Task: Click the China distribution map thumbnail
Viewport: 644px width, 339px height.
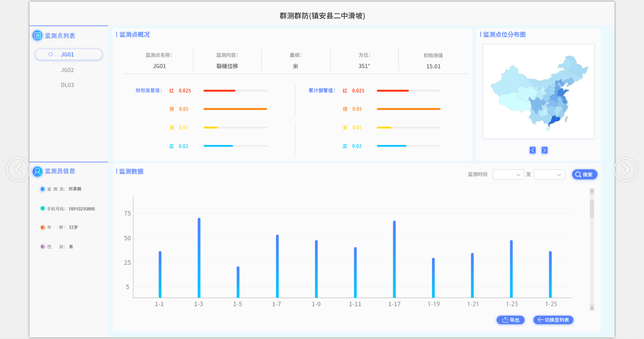Action: (x=538, y=91)
